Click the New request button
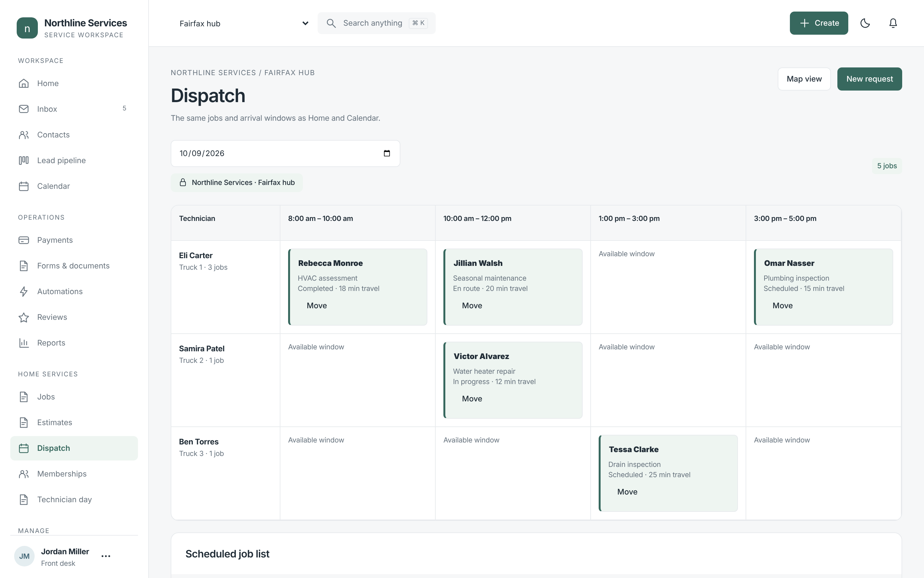Image resolution: width=924 pixels, height=578 pixels. pyautogui.click(x=869, y=79)
